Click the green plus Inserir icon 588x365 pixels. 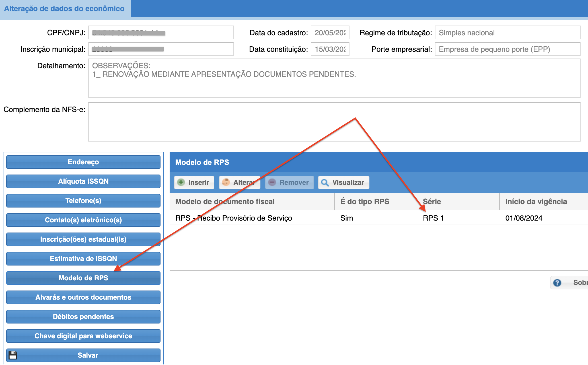181,182
